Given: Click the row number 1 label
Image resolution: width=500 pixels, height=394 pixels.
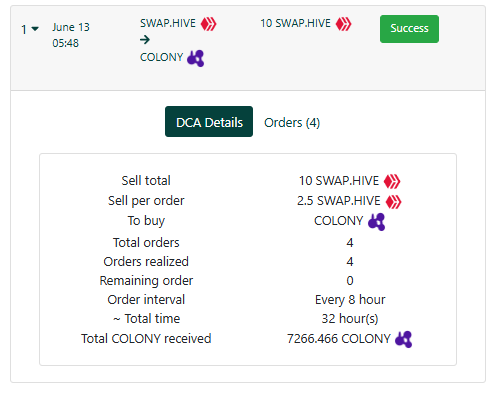Looking at the screenshot, I should point(24,29).
